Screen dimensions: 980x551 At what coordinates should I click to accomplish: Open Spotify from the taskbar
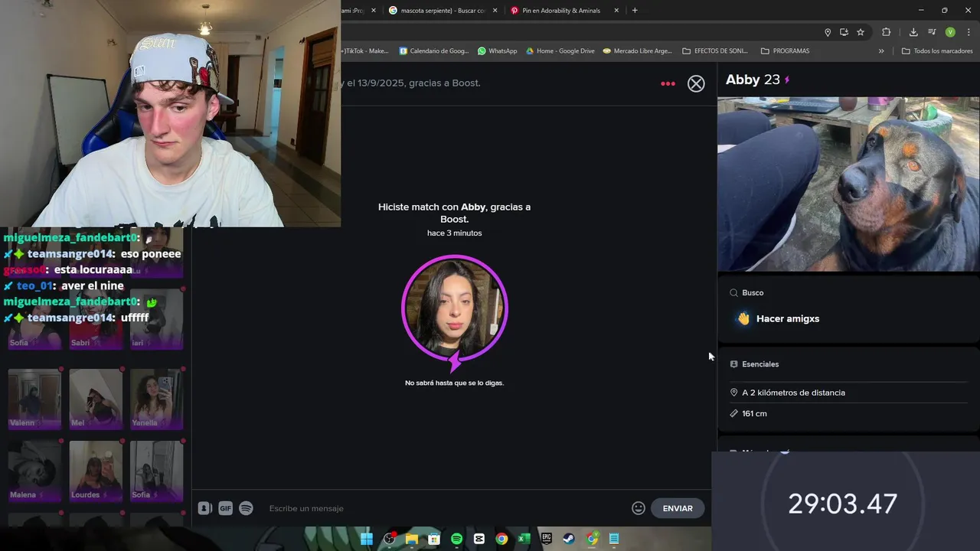click(456, 539)
